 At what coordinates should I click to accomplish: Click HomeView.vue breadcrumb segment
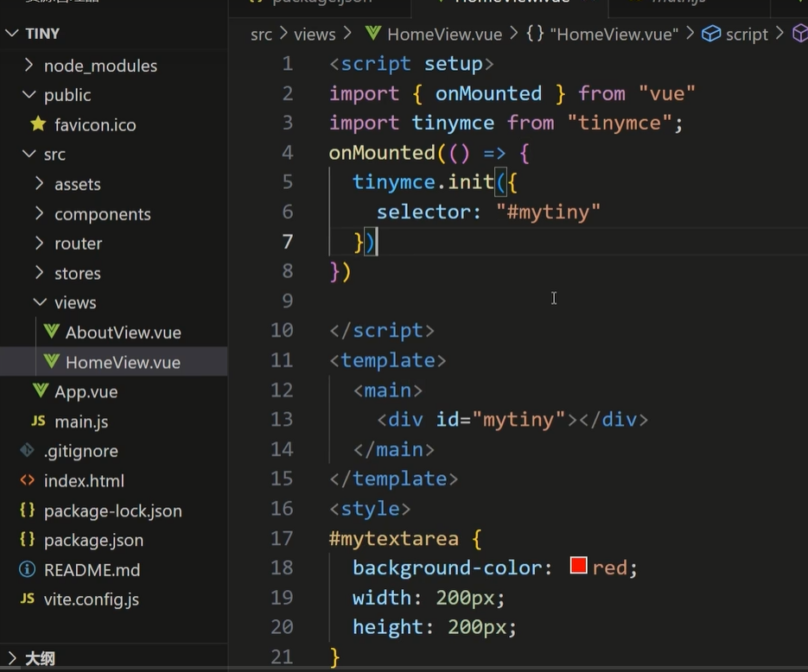[x=445, y=35]
